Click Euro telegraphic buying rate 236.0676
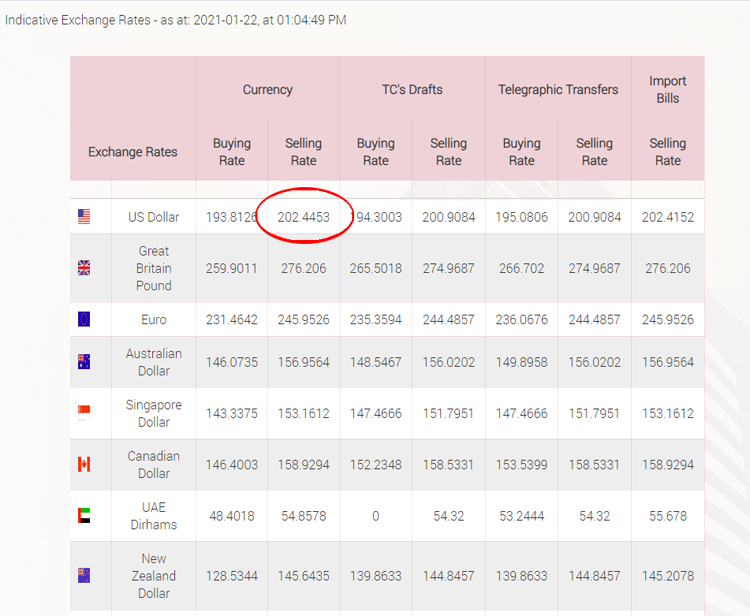Image resolution: width=750 pixels, height=616 pixels. tap(521, 319)
